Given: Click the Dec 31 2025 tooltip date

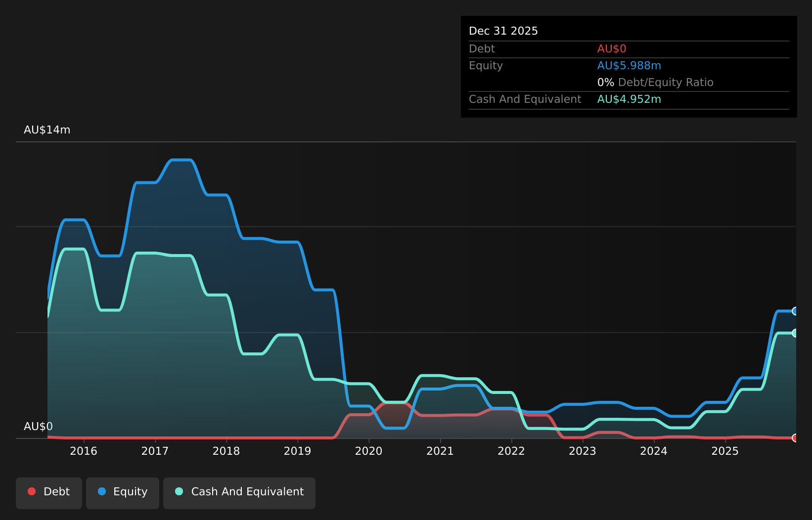Looking at the screenshot, I should tap(503, 31).
